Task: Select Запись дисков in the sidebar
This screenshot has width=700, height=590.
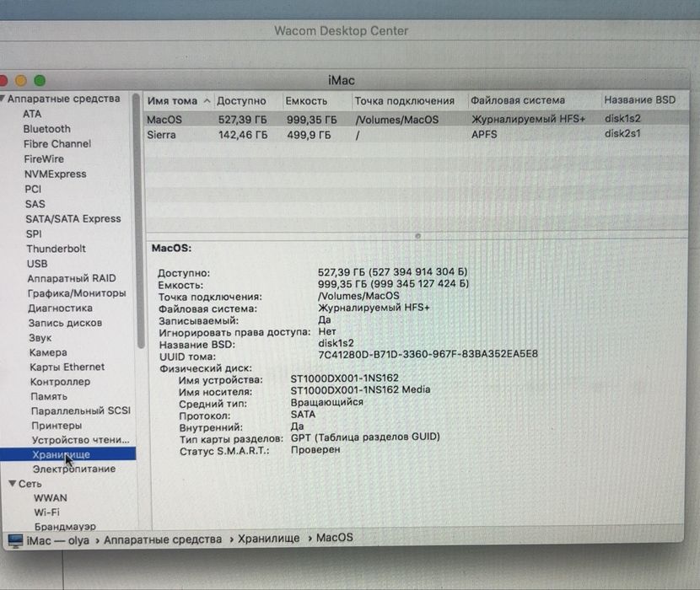Action: [65, 323]
